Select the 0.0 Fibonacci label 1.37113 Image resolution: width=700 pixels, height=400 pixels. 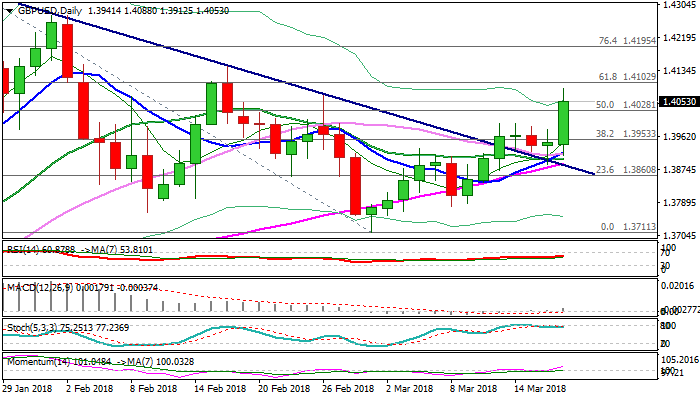click(x=628, y=227)
